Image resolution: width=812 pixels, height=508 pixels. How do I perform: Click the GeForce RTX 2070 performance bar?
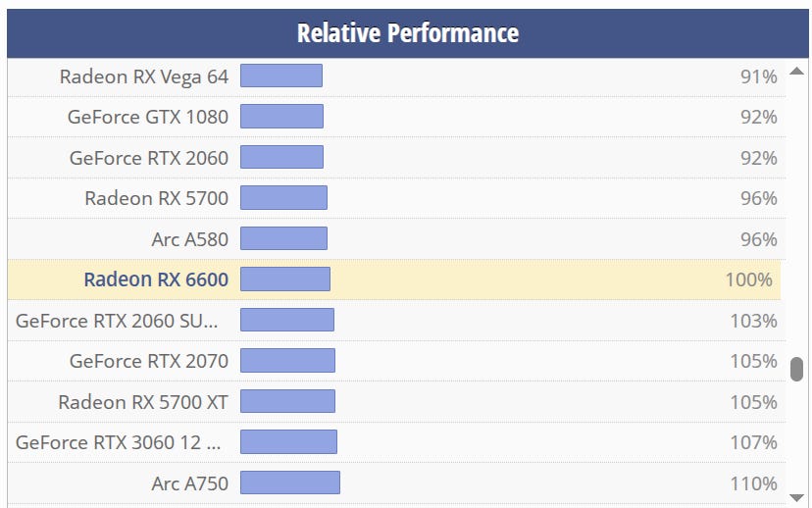point(287,361)
